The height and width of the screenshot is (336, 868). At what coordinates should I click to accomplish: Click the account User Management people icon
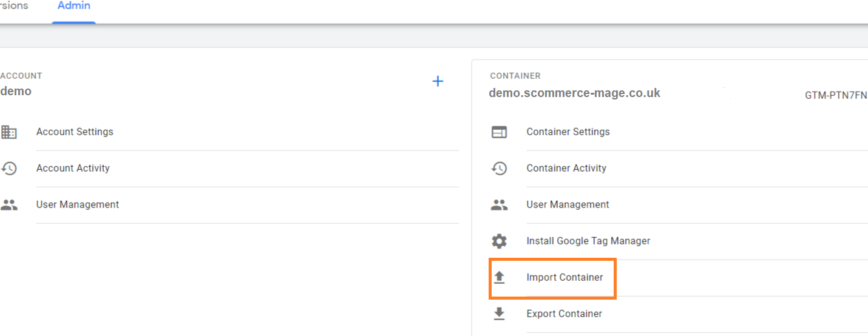pos(9,205)
